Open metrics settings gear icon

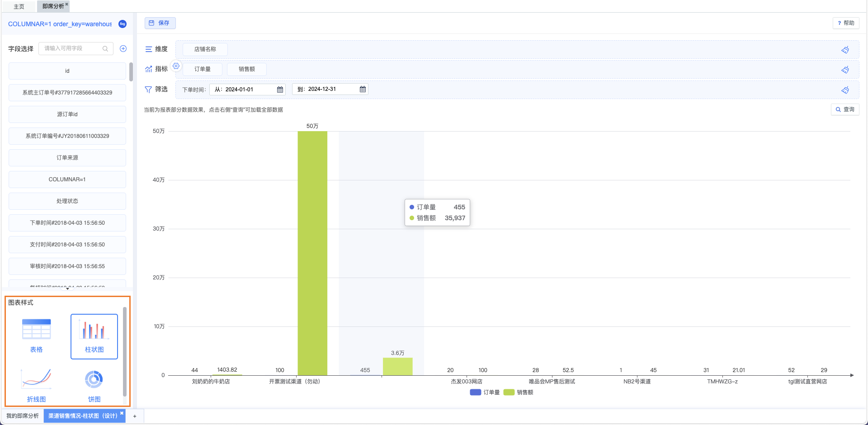pos(176,66)
